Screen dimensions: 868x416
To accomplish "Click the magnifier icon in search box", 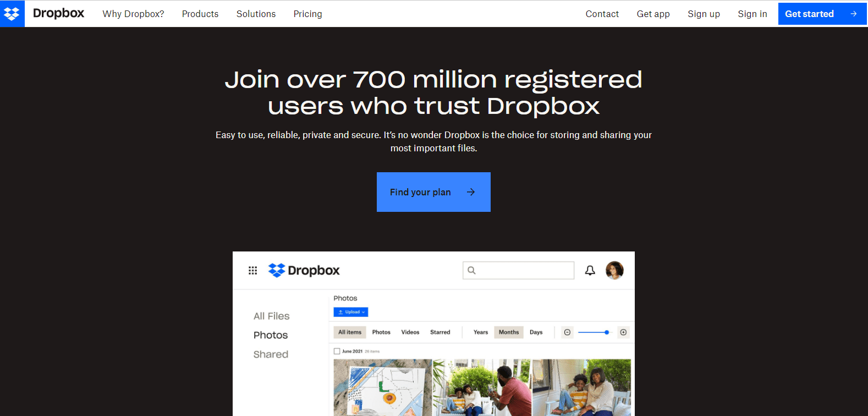I will (x=471, y=270).
